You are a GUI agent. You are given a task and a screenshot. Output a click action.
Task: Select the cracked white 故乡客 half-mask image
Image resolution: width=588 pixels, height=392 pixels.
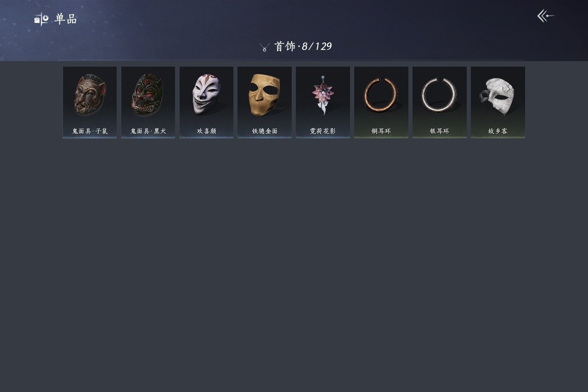point(497,96)
